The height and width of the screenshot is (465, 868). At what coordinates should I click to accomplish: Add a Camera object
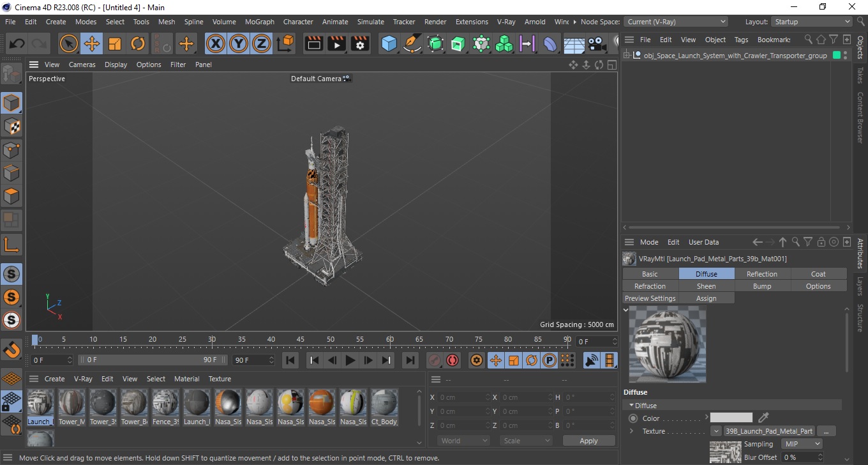pos(597,44)
